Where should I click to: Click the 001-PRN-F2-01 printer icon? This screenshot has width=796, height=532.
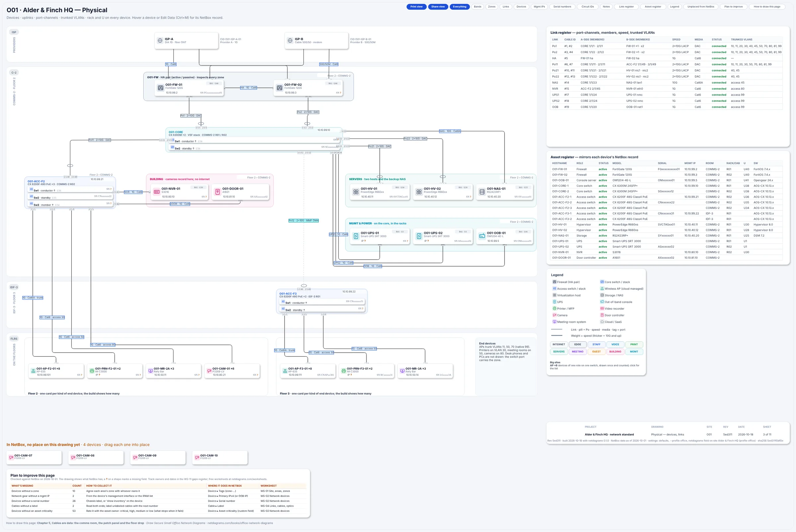coord(92,371)
